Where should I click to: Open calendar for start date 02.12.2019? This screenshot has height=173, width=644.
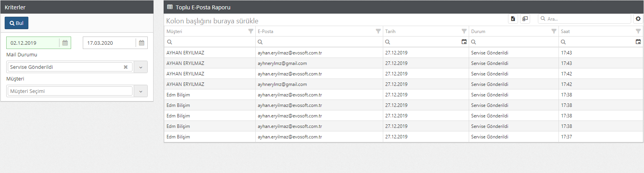pyautogui.click(x=65, y=43)
